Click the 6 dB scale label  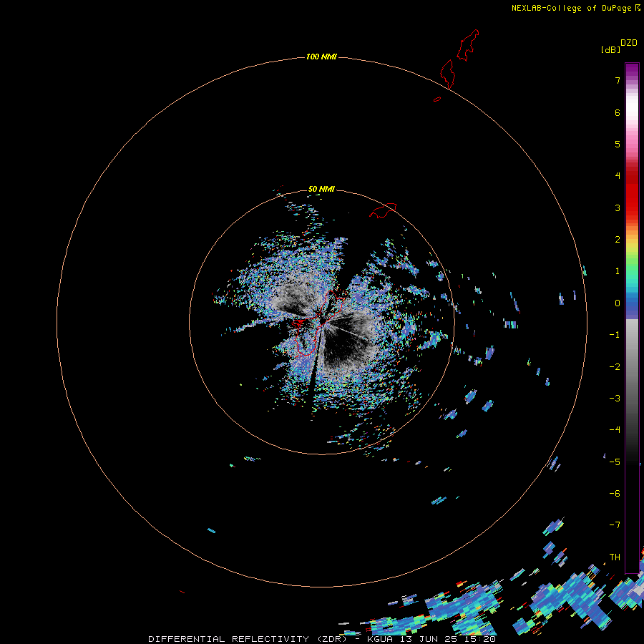pos(618,112)
